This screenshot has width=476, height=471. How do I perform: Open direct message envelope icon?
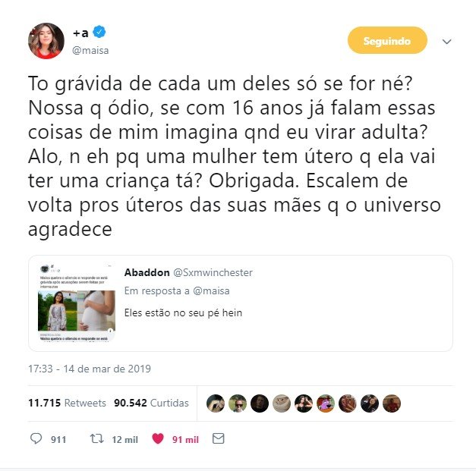coord(219,438)
